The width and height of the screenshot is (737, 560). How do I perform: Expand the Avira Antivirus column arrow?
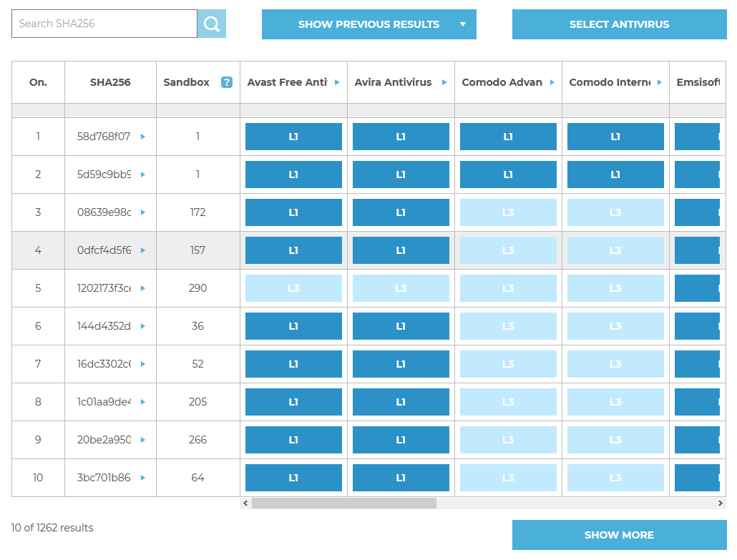coord(444,82)
